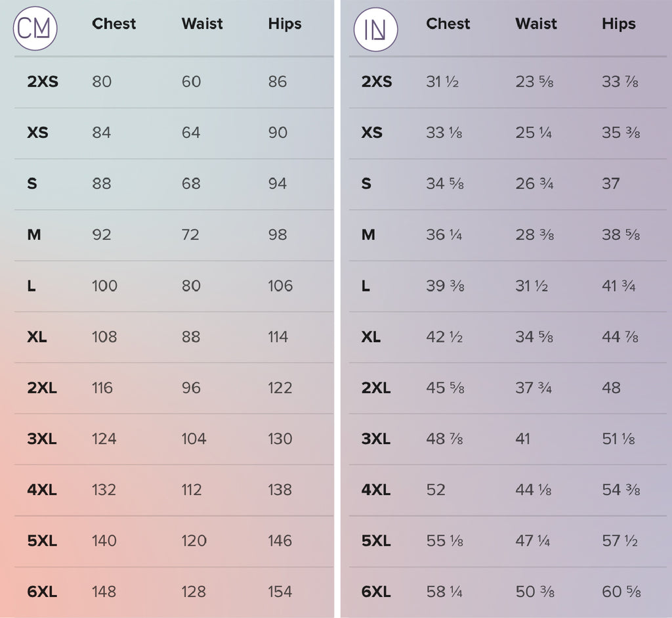Click the CM unit circle icon
The height and width of the screenshot is (618, 672).
(35, 29)
